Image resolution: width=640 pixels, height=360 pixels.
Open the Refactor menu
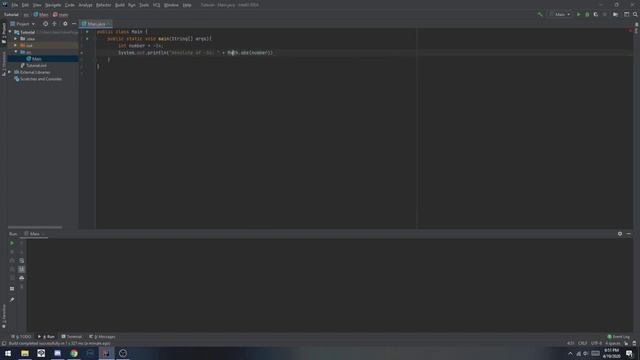click(x=104, y=5)
